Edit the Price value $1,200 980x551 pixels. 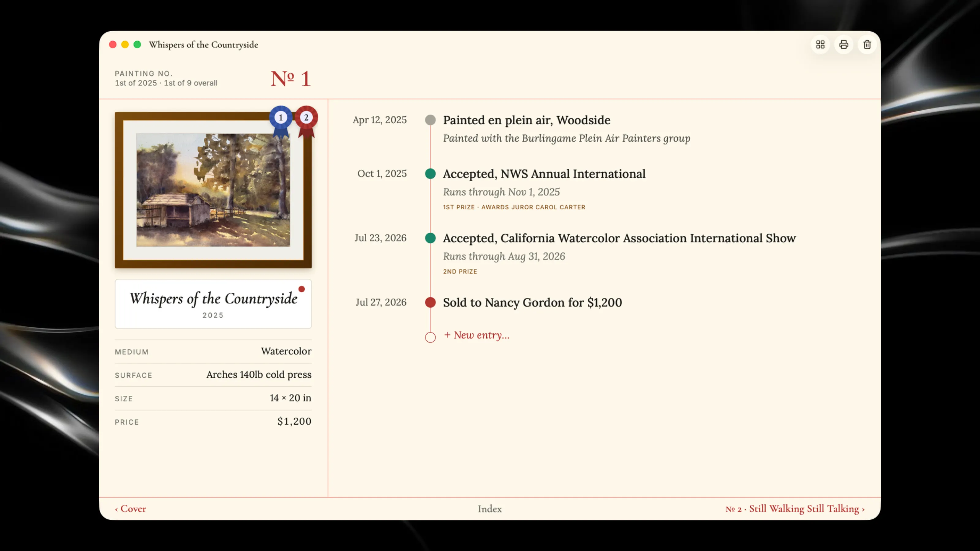click(x=294, y=421)
